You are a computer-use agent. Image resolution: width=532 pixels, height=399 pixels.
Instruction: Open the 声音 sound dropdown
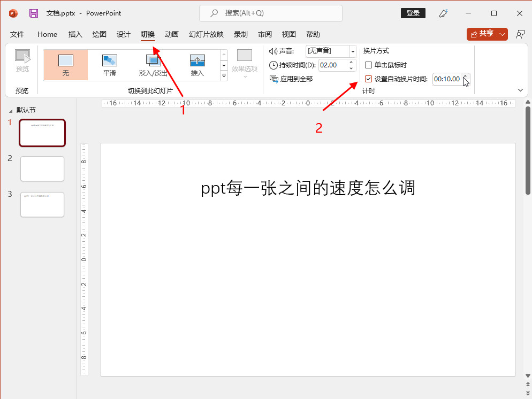(x=352, y=51)
